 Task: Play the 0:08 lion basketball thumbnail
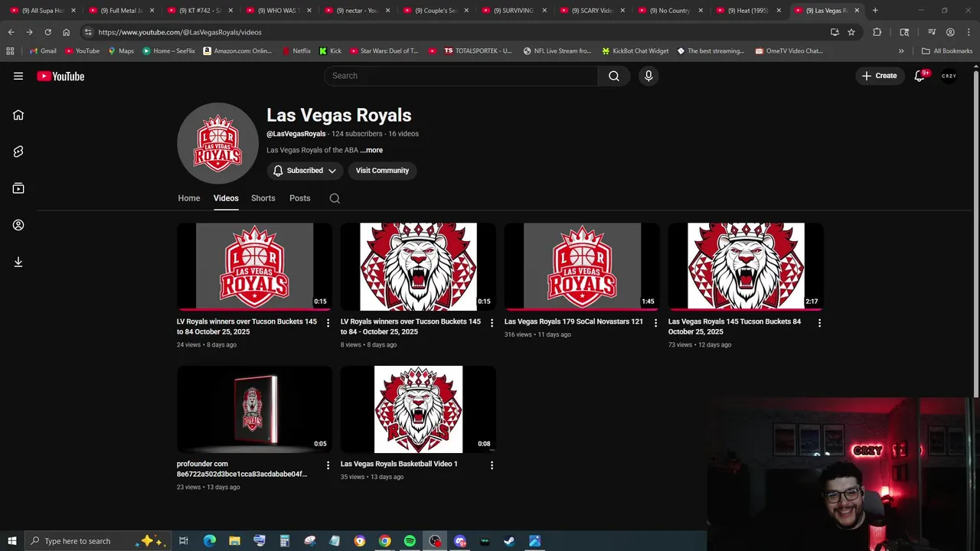pos(418,409)
